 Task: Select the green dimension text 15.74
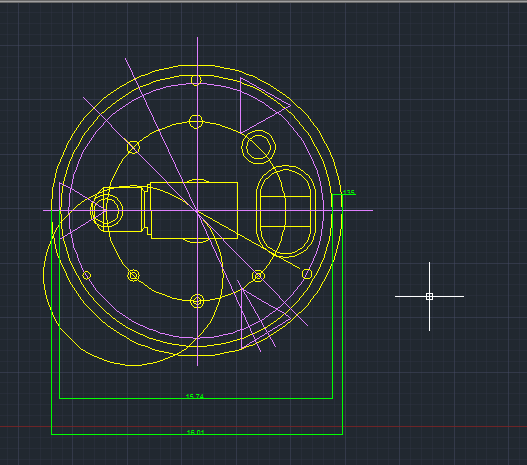[195, 396]
